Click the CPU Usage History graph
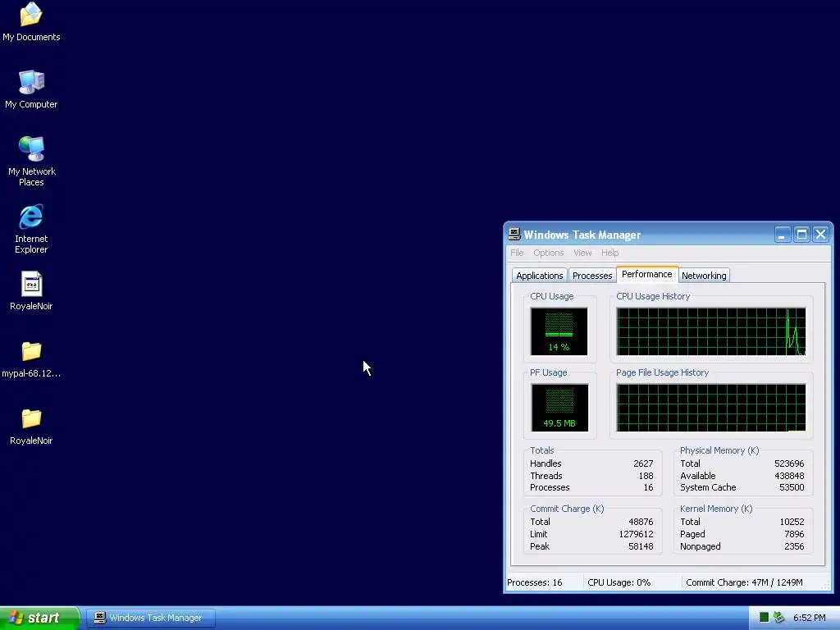The width and height of the screenshot is (840, 630). (x=711, y=331)
